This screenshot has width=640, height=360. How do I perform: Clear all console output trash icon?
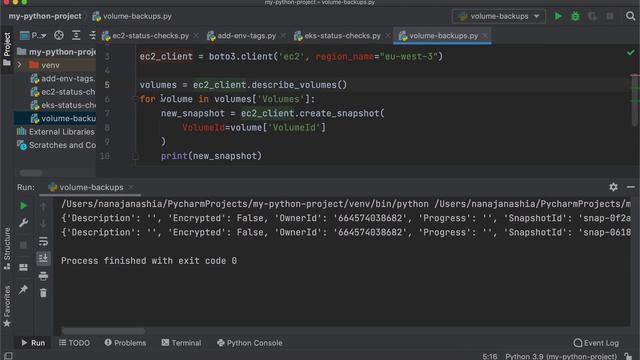[43, 293]
